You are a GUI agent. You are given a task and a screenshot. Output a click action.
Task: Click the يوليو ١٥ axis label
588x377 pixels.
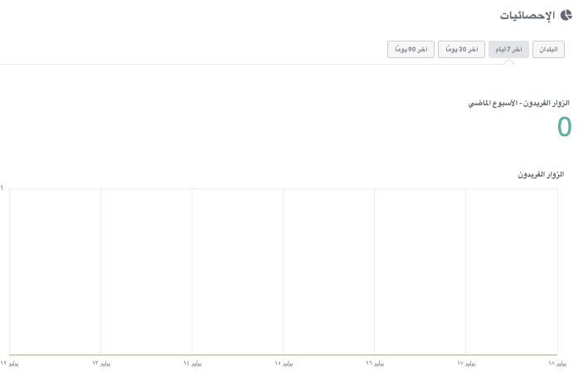point(284,364)
